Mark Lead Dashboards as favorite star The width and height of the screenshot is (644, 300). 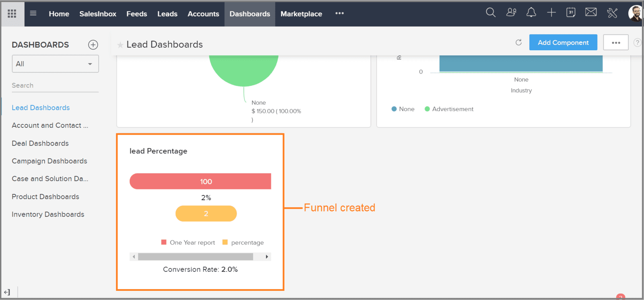coord(120,45)
